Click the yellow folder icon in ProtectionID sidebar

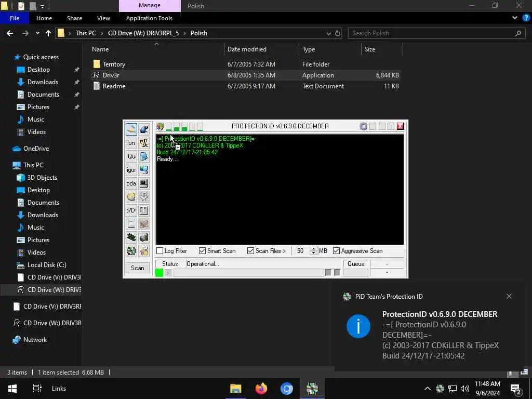pos(131,197)
